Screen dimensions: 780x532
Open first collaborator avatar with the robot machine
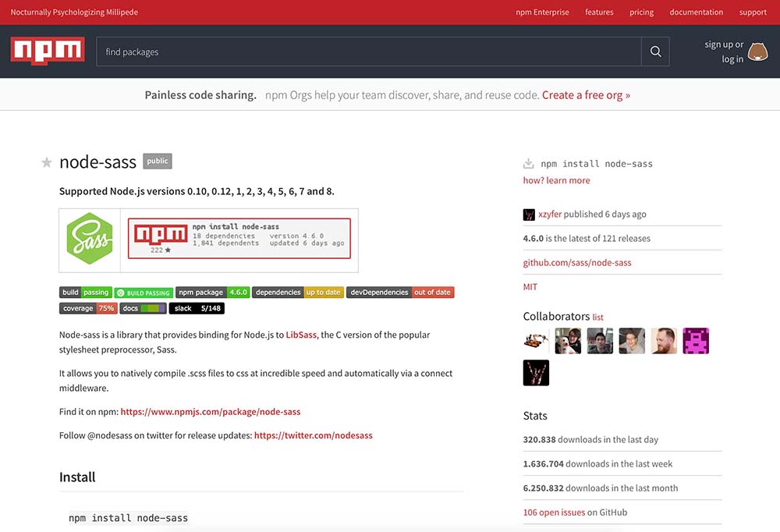click(537, 341)
